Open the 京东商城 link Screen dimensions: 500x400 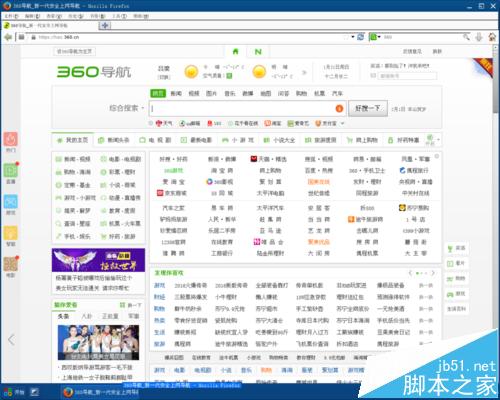[172, 193]
